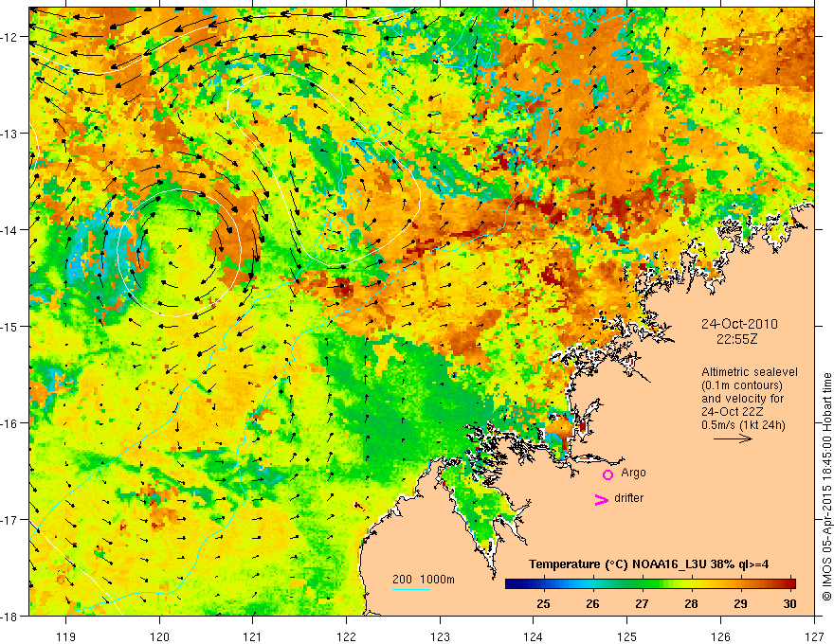Click the '0.5m/s (1kt 24h)' text
Viewport: 834px width, 644px height.
[x=743, y=425]
